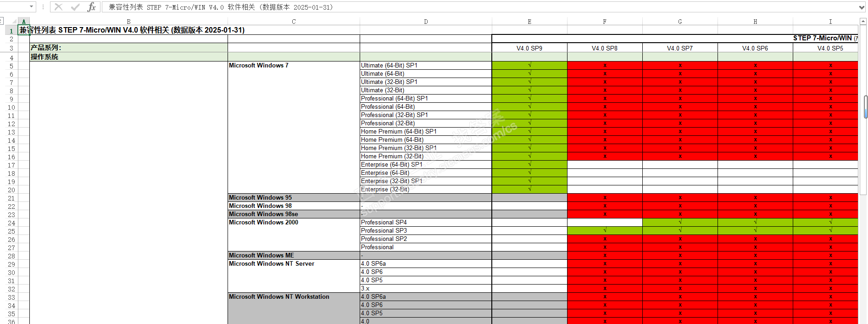The width and height of the screenshot is (868, 324).
Task: Click the 'Enterprise (32-Bit)' cell
Action: tap(426, 190)
